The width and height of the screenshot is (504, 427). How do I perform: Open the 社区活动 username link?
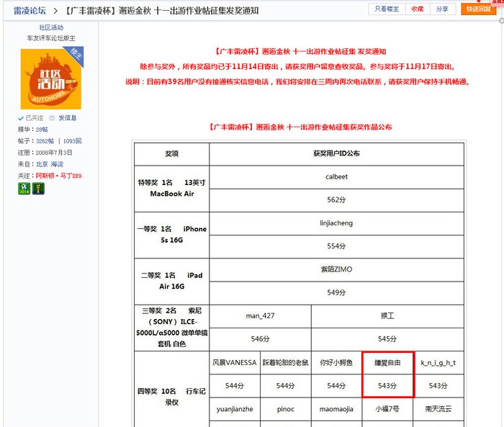click(51, 27)
